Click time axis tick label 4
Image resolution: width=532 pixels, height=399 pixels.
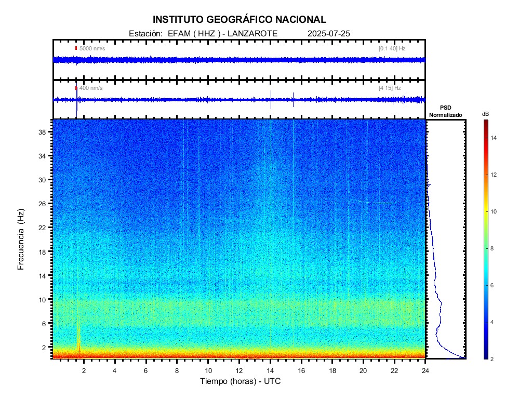[x=115, y=370]
